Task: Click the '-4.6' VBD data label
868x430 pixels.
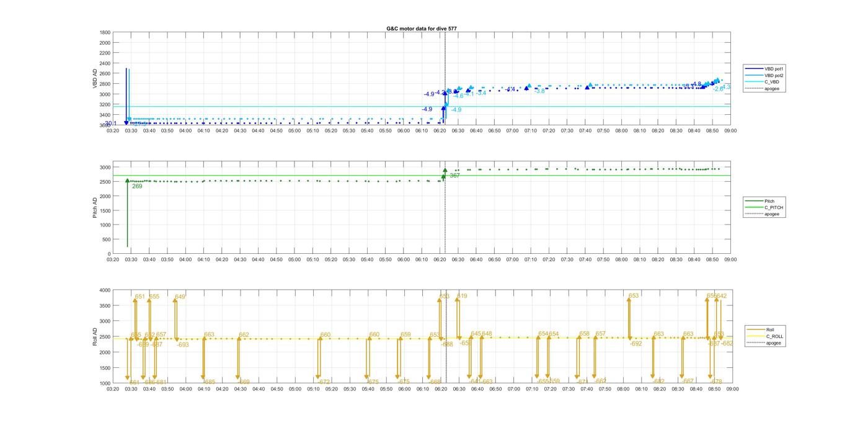Action: point(458,96)
